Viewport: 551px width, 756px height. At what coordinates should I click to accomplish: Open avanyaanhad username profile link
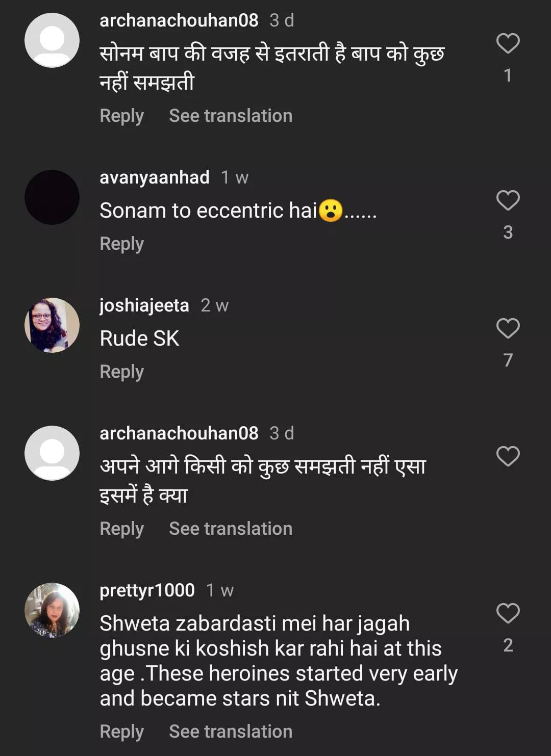point(154,177)
